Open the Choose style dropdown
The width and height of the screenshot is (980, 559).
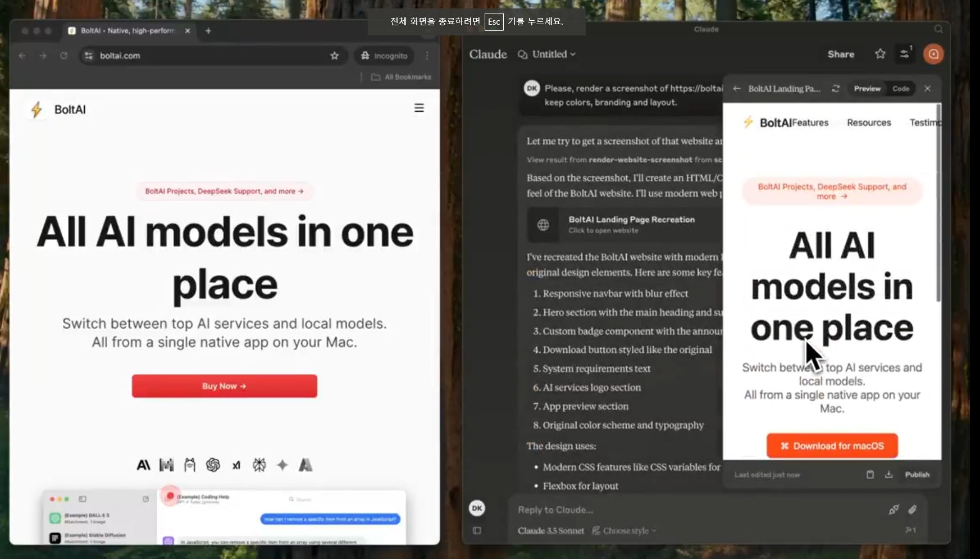click(625, 531)
